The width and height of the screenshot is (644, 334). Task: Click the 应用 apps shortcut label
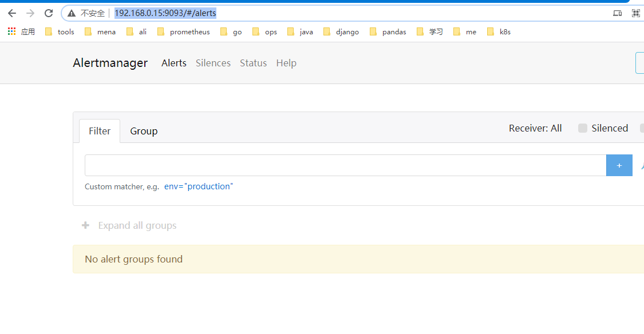point(28,31)
